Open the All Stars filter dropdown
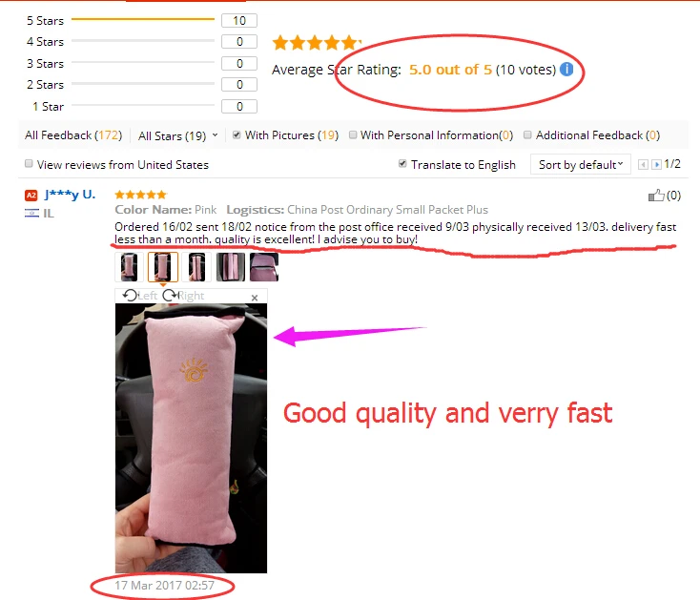Image resolution: width=700 pixels, height=600 pixels. coord(177,135)
